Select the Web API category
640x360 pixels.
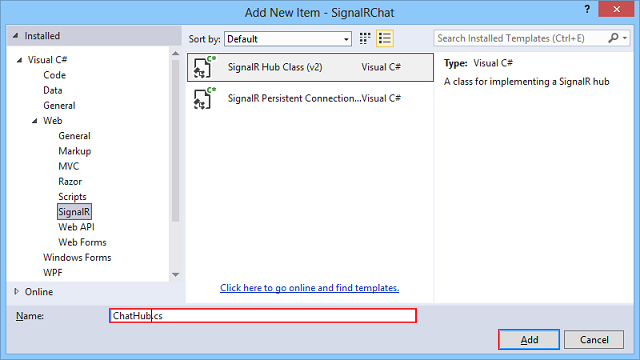[76, 227]
